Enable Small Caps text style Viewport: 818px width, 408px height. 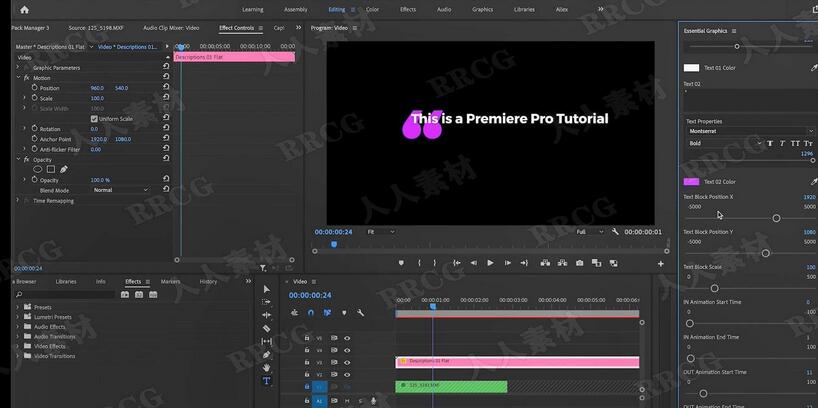point(808,143)
